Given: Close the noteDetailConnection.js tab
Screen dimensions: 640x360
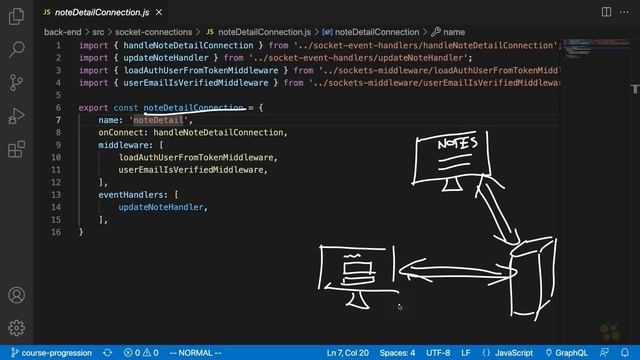Looking at the screenshot, I should pyautogui.click(x=159, y=13).
